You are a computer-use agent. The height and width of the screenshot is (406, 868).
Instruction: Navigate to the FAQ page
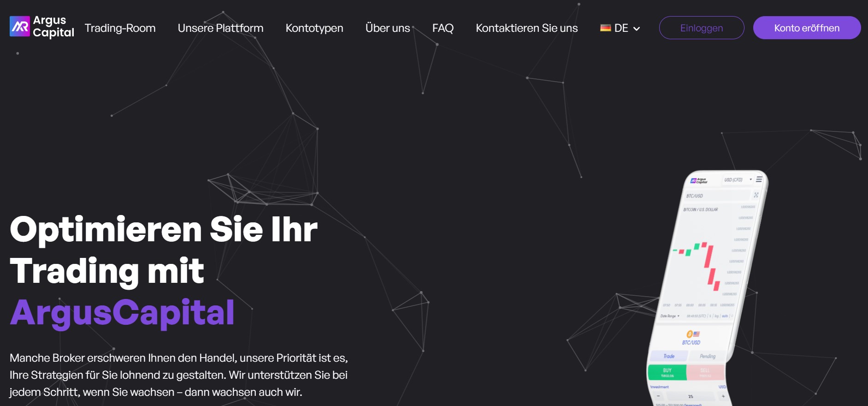[443, 28]
